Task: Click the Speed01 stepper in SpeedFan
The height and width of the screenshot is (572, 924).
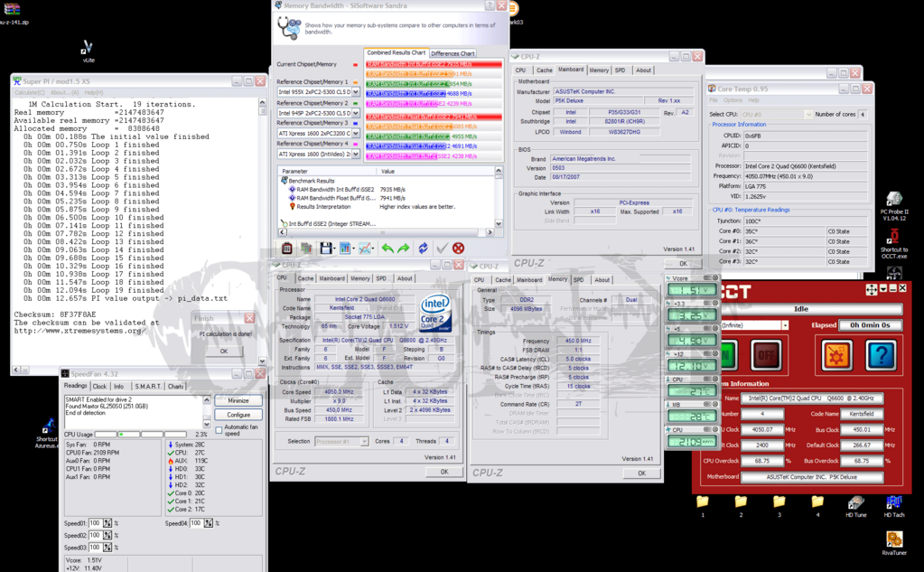Action: pyautogui.click(x=107, y=523)
